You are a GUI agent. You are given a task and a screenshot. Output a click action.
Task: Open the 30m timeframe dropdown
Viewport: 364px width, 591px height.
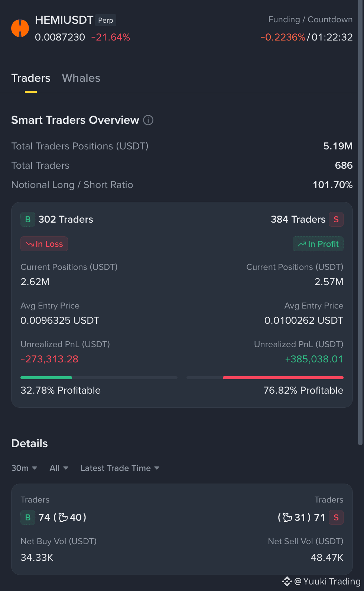(24, 468)
